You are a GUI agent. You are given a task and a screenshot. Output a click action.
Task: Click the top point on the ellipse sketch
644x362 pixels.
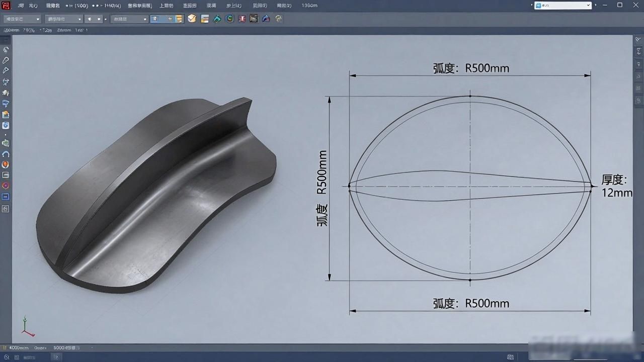pyautogui.click(x=470, y=96)
